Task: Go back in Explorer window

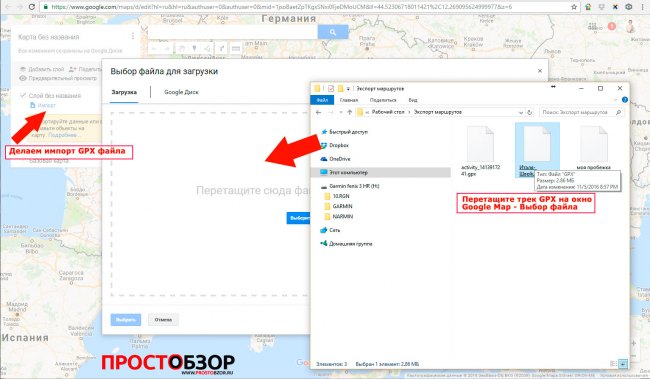Action: [318, 112]
